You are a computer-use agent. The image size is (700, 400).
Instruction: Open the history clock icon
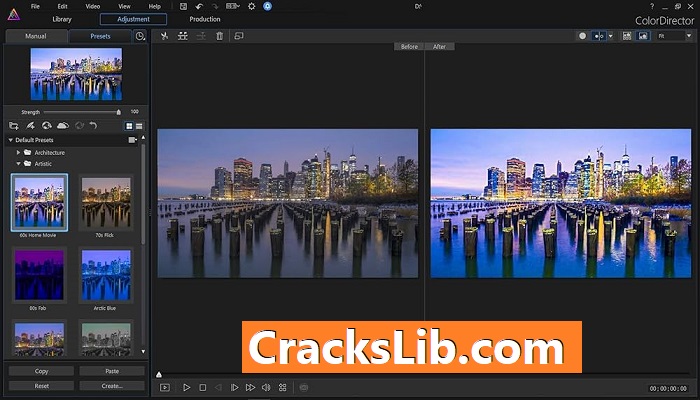tap(140, 36)
